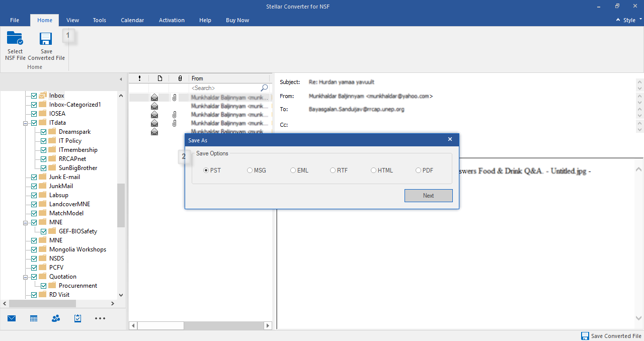Select the SunBigBrother folder

tap(78, 168)
